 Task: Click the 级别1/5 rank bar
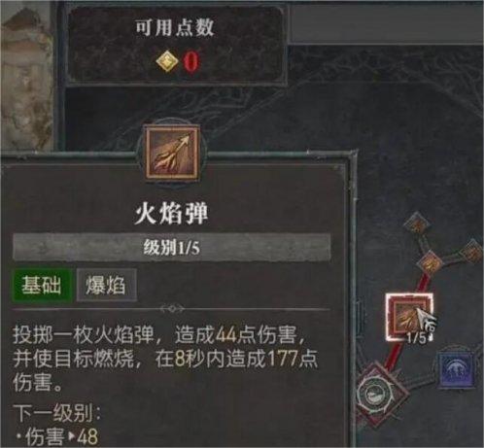click(171, 248)
